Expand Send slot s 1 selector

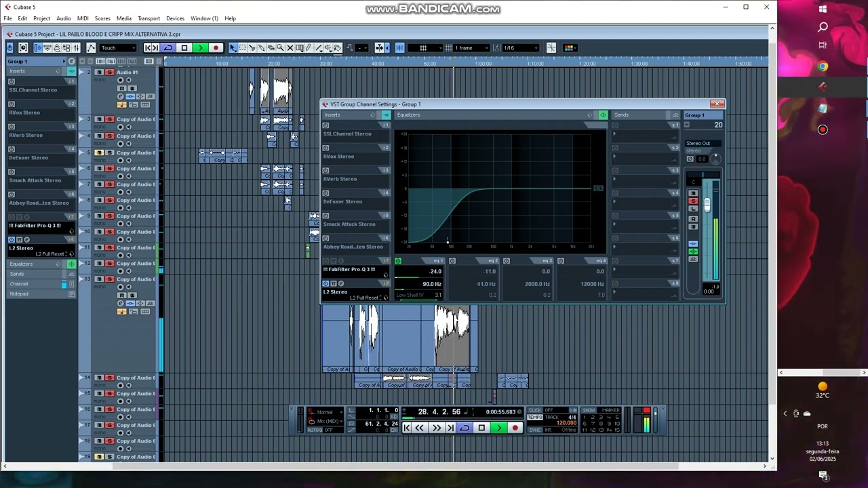coord(614,134)
